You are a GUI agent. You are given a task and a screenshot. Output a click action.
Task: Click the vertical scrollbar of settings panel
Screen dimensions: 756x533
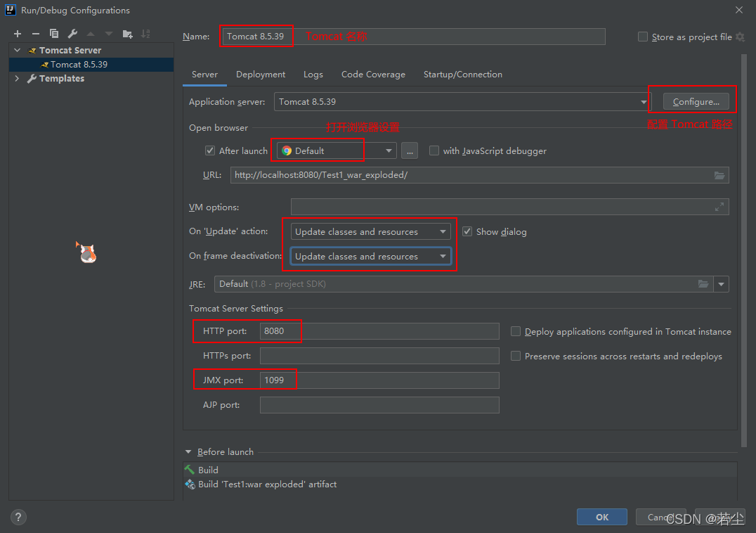(x=743, y=251)
